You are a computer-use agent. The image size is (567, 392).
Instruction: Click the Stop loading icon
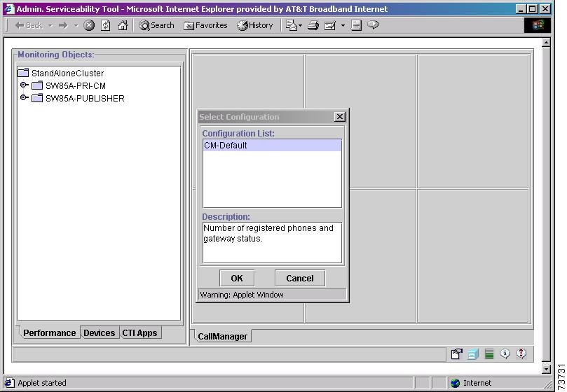click(89, 25)
